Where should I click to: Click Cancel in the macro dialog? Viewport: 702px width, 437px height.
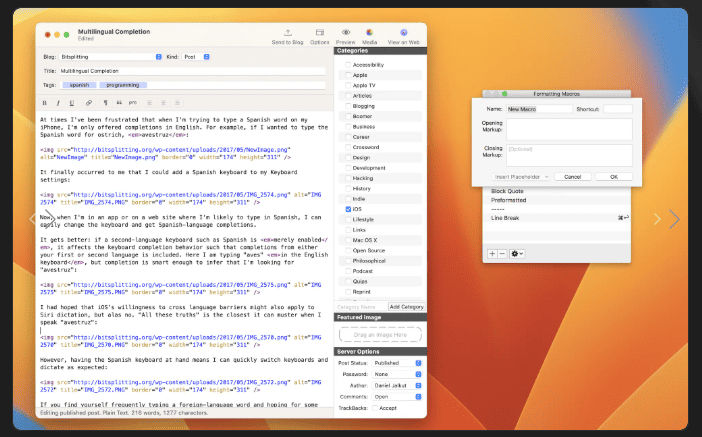point(573,177)
